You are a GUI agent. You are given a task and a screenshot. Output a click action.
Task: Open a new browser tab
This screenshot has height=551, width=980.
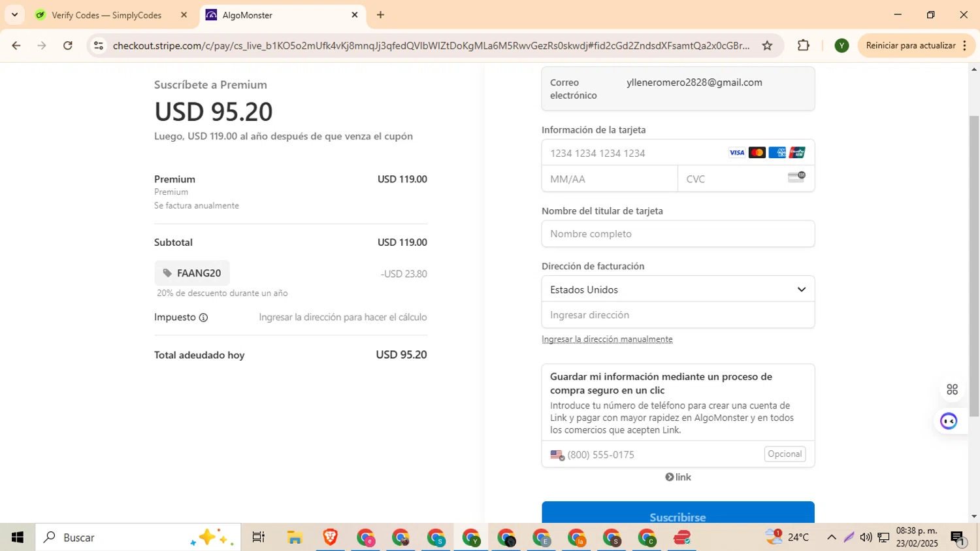tap(380, 15)
